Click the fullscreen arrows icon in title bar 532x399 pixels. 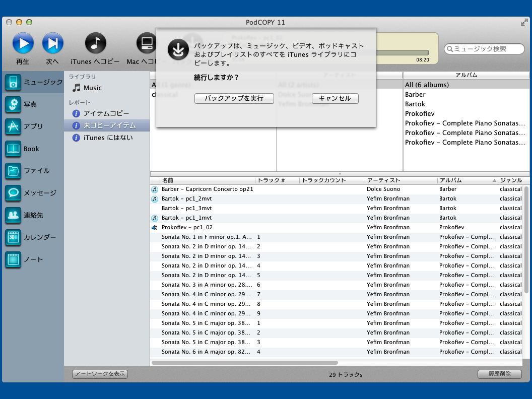pos(524,22)
